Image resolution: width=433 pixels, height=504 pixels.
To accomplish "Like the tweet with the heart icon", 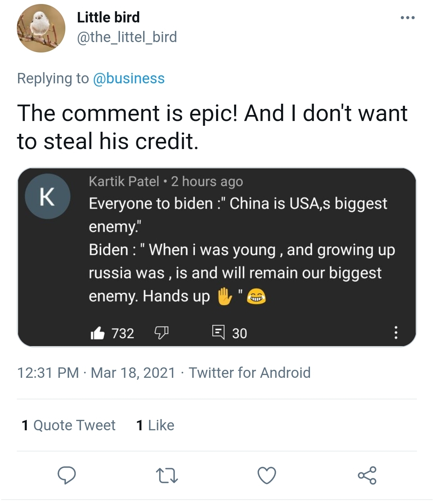I will 267,476.
